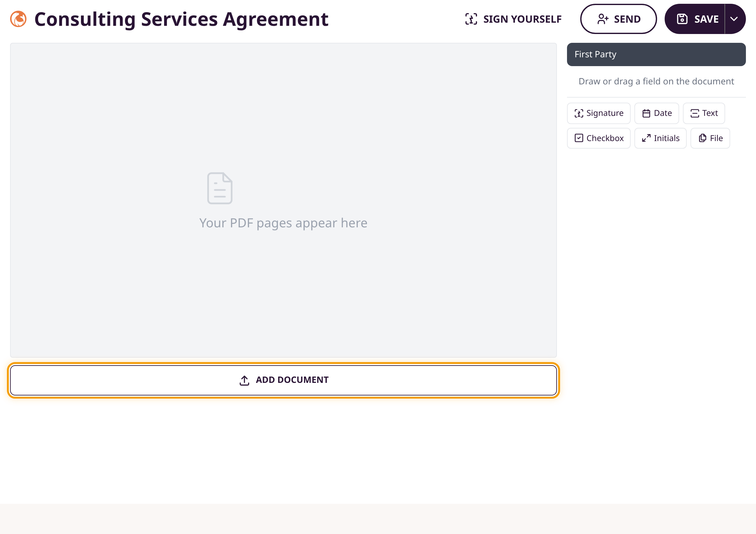Choose the Initials field type
This screenshot has height=534, width=756.
(x=660, y=138)
